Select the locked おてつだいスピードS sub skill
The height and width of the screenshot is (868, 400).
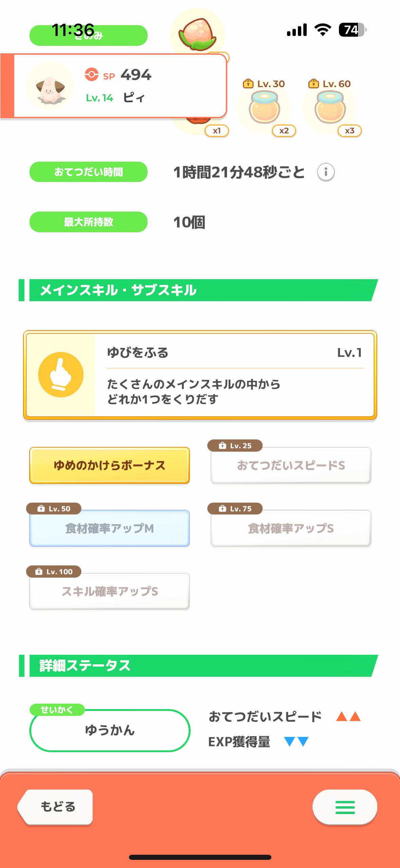coord(291,465)
